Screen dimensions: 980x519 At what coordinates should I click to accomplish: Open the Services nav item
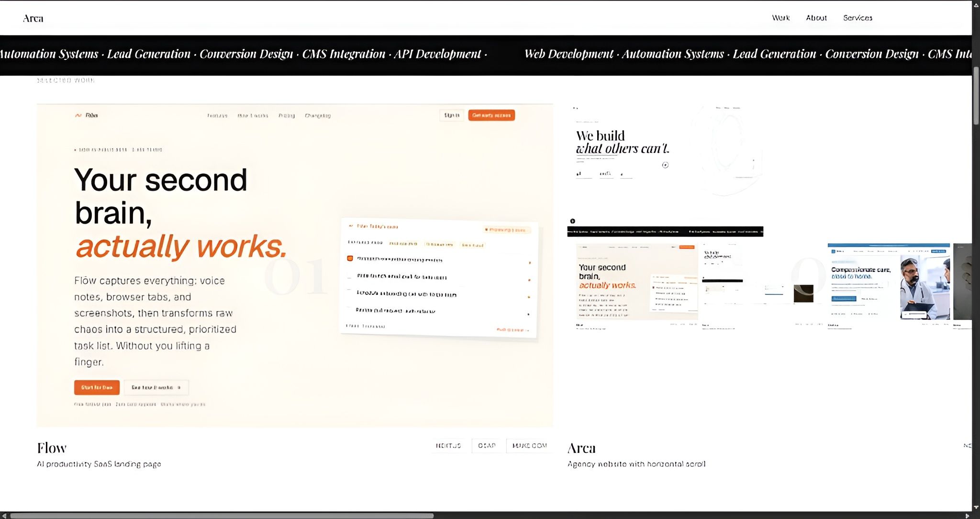857,18
